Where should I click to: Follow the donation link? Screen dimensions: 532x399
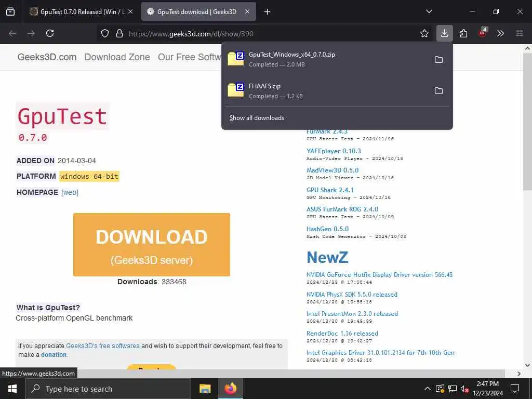click(54, 354)
